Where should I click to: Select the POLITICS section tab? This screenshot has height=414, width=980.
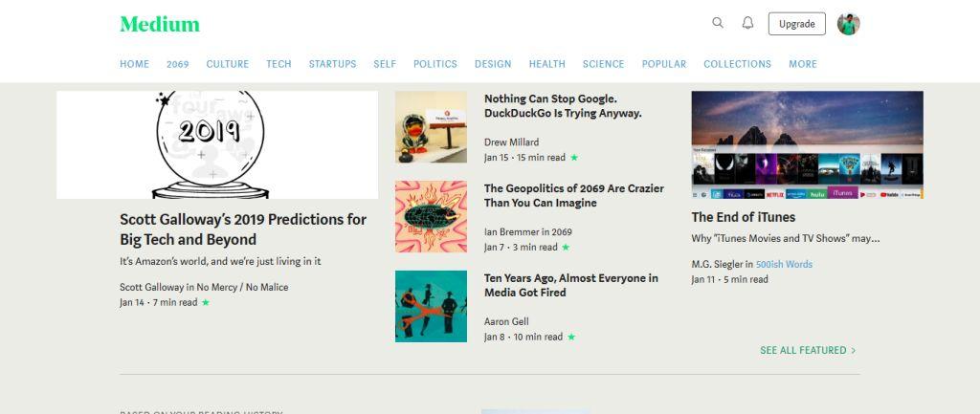(x=434, y=64)
